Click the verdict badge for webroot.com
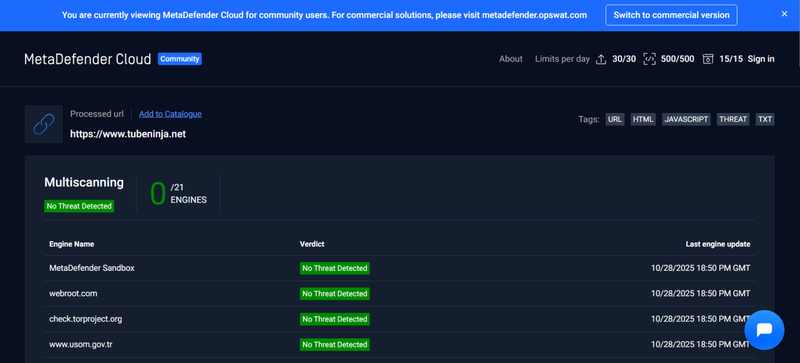 point(335,294)
